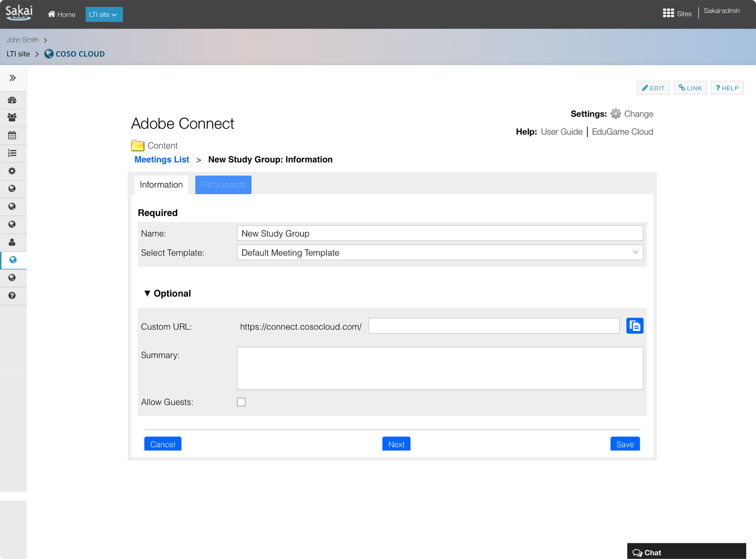
Task: Click the yellow Content folder icon
Action: point(138,145)
